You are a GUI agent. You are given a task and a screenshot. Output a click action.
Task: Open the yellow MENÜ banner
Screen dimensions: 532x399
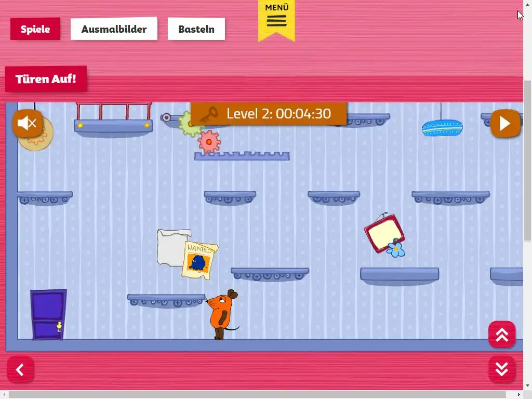[x=276, y=20]
